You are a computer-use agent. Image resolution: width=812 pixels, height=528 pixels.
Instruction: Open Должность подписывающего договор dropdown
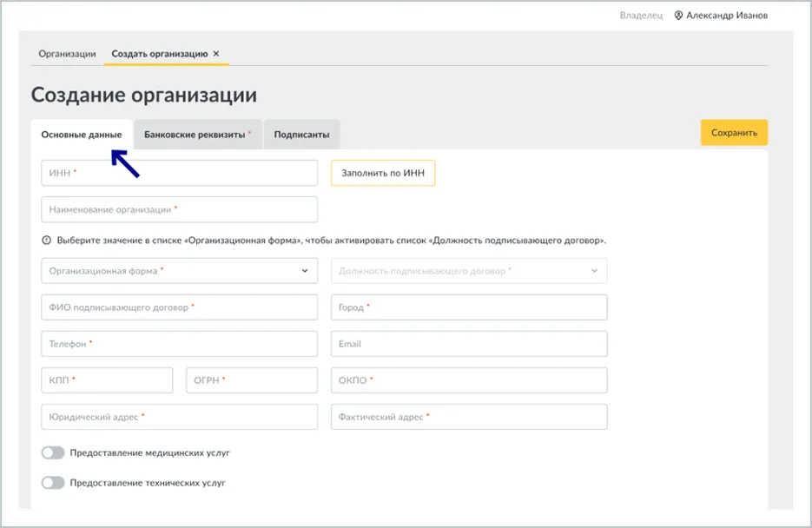469,271
